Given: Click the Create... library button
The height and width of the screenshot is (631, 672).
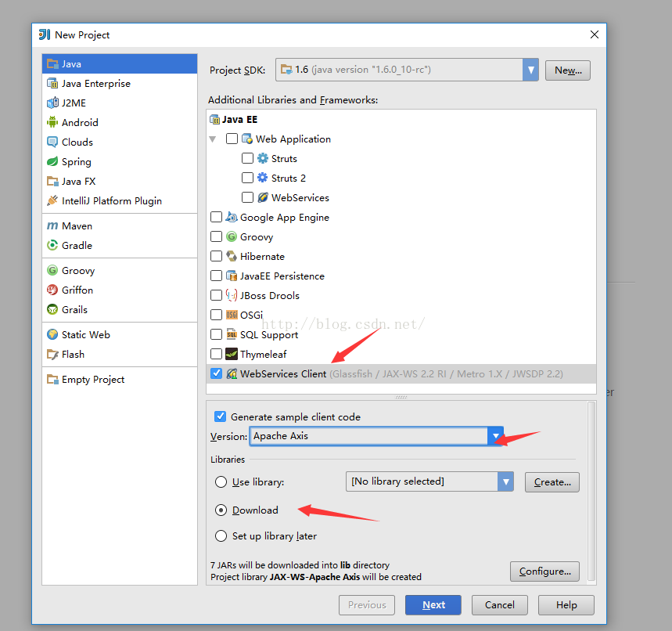Looking at the screenshot, I should pyautogui.click(x=552, y=482).
